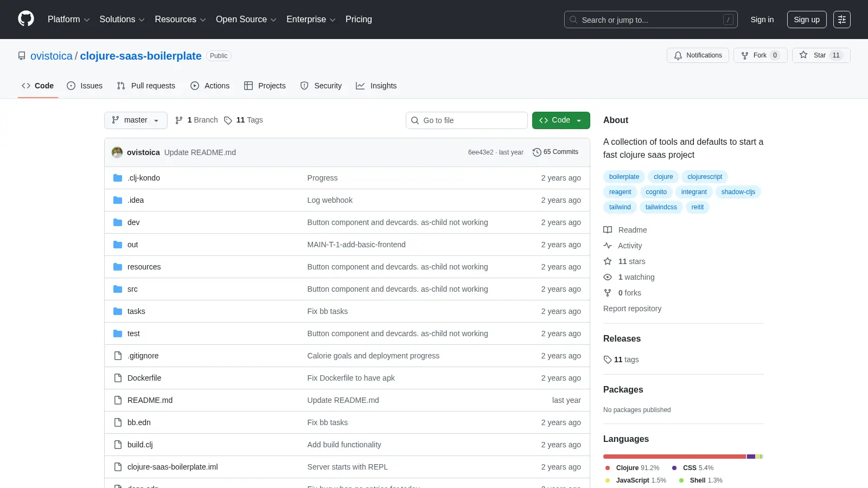Click the tag icon beside 11 Tags
Viewport: 868px width, 488px height.
pyautogui.click(x=228, y=120)
